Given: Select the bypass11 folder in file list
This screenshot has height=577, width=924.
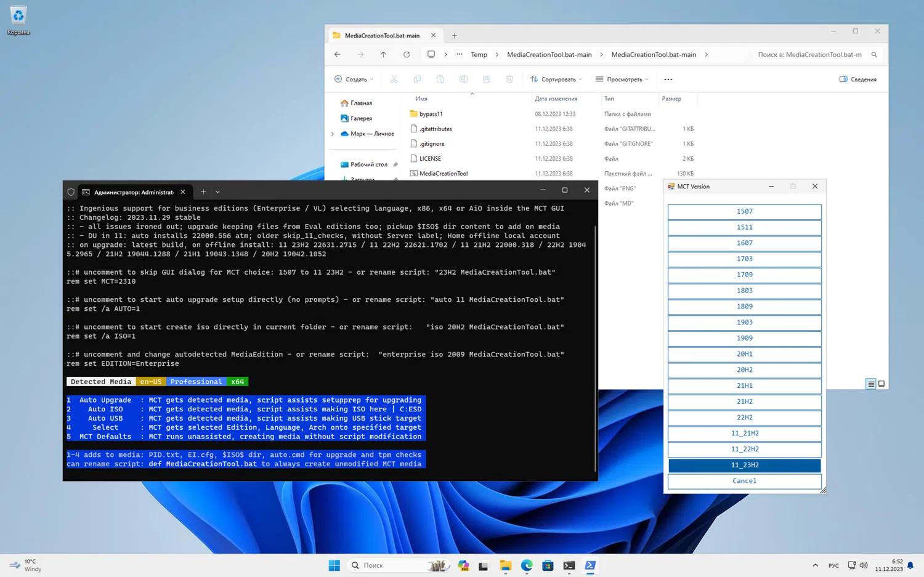Looking at the screenshot, I should pos(431,114).
